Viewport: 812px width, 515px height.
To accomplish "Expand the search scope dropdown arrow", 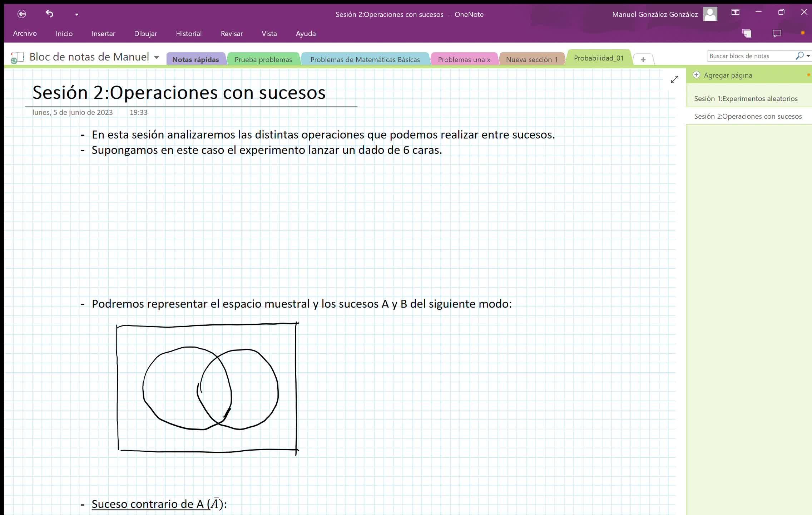I will pyautogui.click(x=808, y=56).
